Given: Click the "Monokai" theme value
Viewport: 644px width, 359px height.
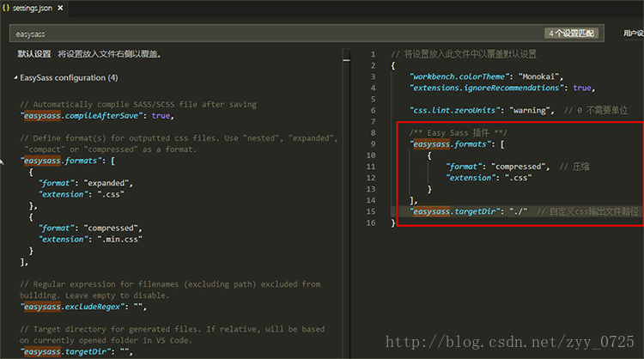Looking at the screenshot, I should click(x=539, y=76).
